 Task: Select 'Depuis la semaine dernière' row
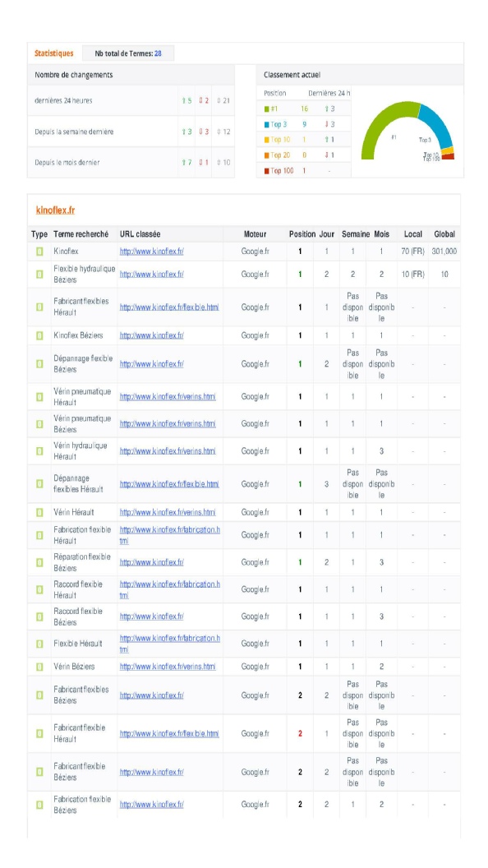[x=131, y=132]
